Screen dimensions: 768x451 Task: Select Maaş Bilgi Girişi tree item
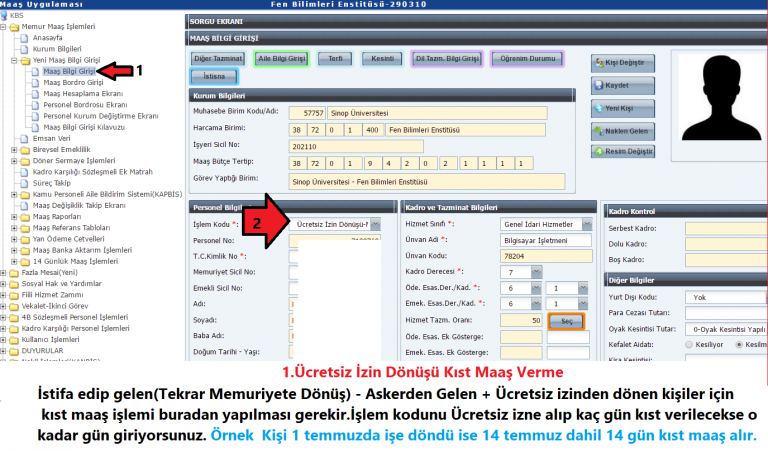click(x=69, y=71)
